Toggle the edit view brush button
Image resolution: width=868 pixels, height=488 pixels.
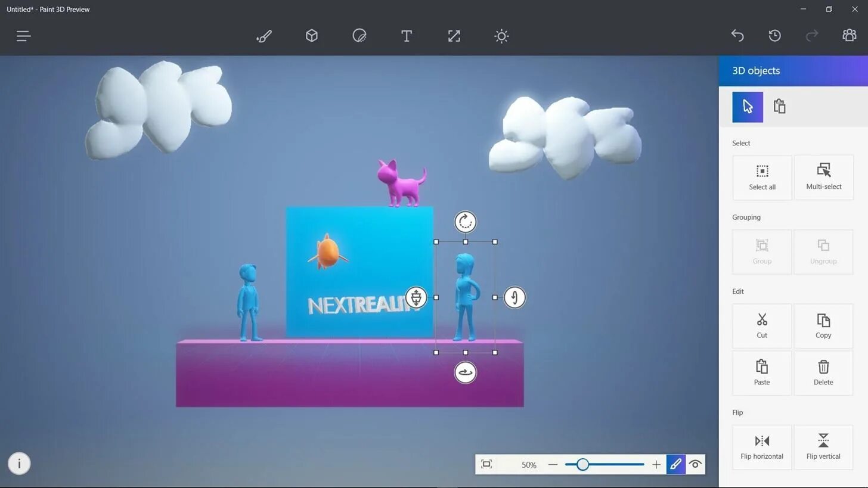(x=675, y=465)
